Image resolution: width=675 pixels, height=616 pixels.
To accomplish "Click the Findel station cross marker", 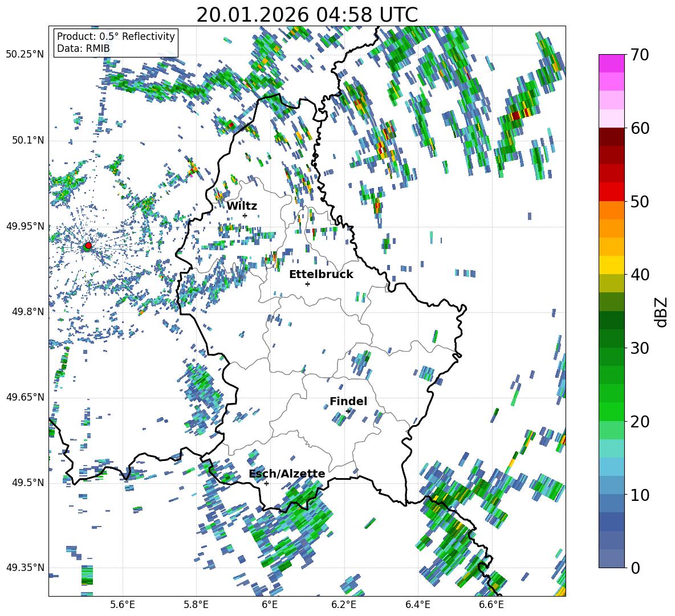I will point(348,411).
